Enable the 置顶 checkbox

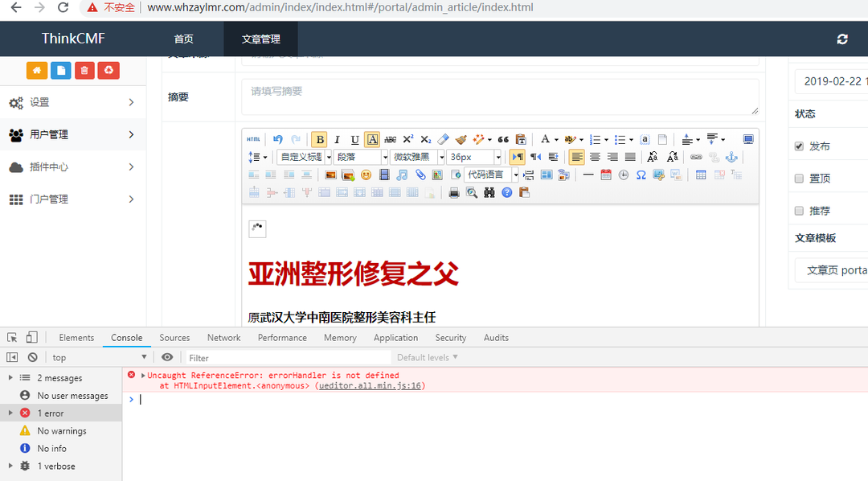click(799, 179)
